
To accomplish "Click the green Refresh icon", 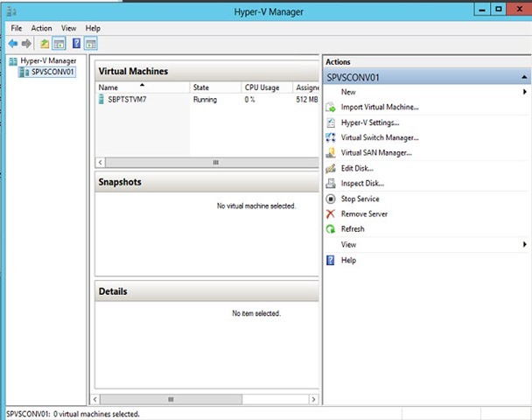I will click(331, 229).
